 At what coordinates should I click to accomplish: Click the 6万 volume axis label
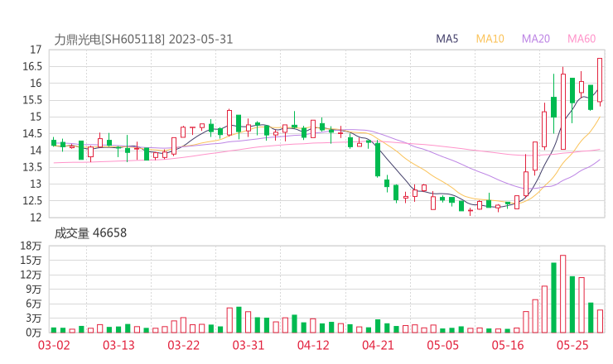34,304
